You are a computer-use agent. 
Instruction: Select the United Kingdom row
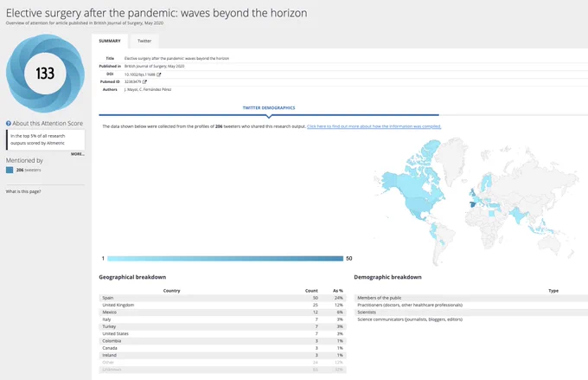[223, 305]
